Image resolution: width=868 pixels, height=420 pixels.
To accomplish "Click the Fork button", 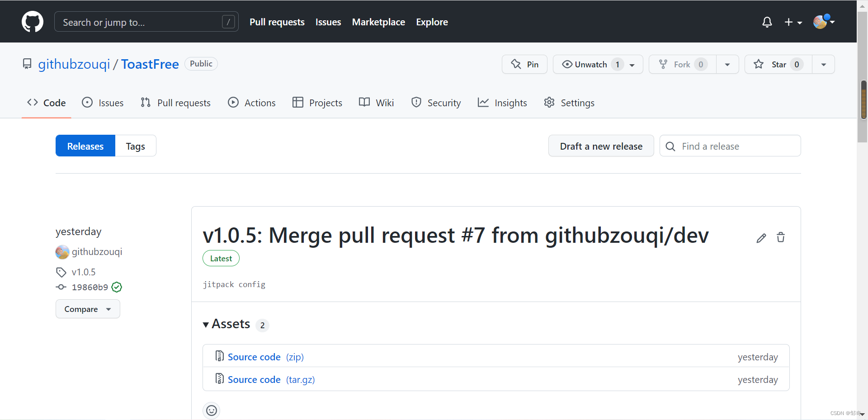I will (x=683, y=64).
